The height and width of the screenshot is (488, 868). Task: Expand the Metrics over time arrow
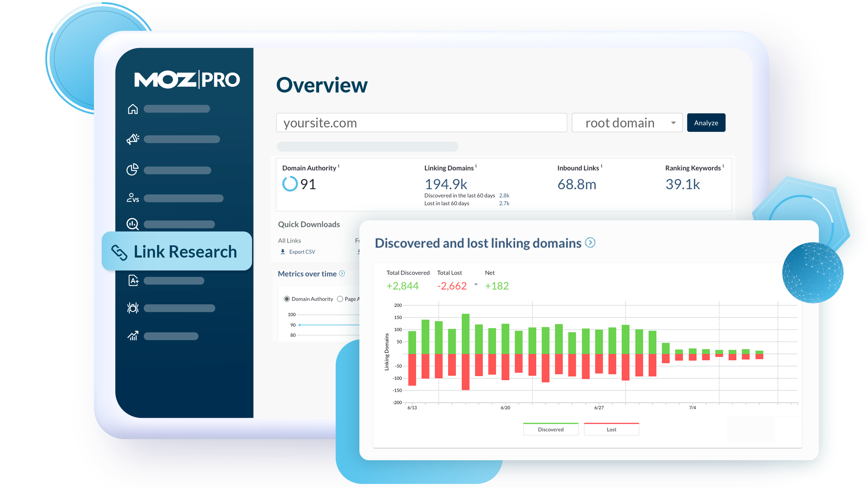(342, 273)
